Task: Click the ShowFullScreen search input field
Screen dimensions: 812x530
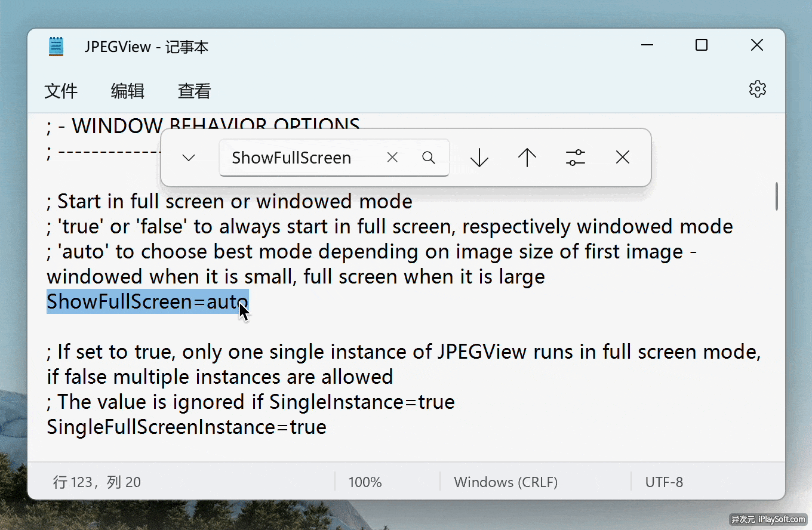Action: (334, 158)
